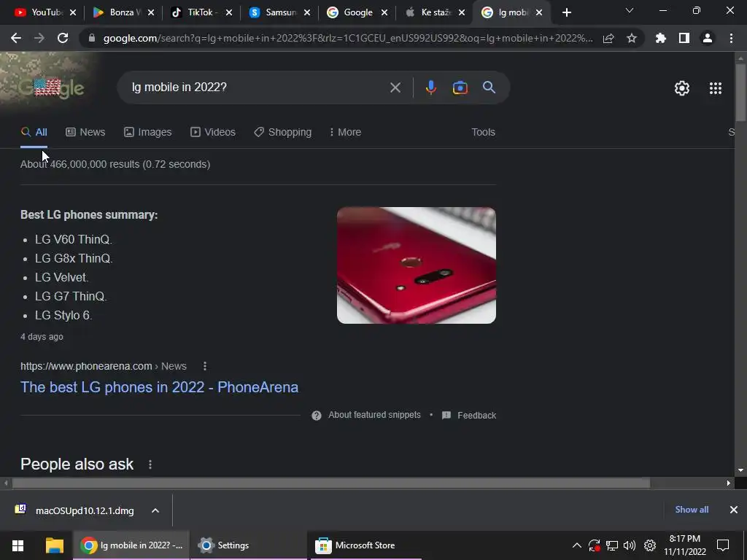
Task: Click the network icon in system tray
Action: [x=612, y=545]
